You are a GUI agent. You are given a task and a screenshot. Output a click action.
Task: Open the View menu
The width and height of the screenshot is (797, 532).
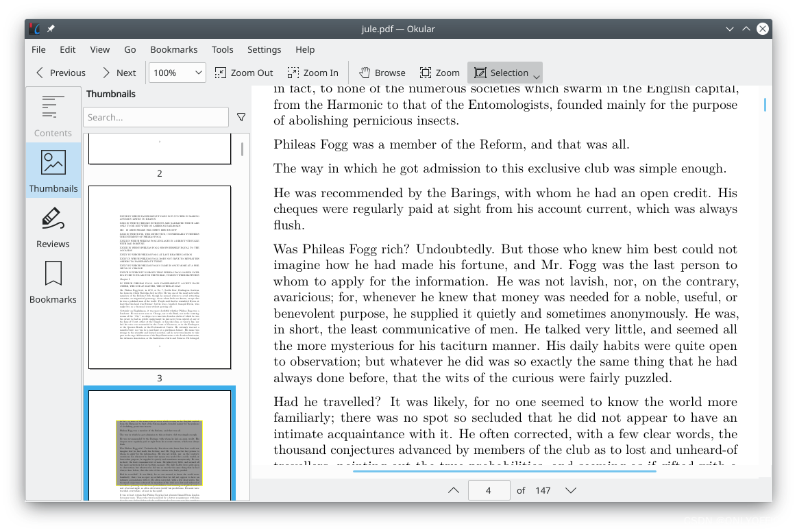point(99,50)
